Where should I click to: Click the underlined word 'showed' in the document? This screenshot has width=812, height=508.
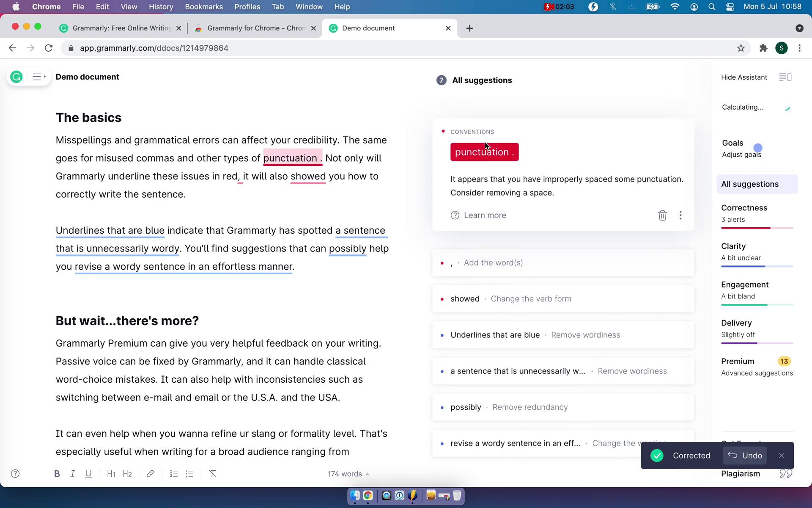(x=308, y=176)
